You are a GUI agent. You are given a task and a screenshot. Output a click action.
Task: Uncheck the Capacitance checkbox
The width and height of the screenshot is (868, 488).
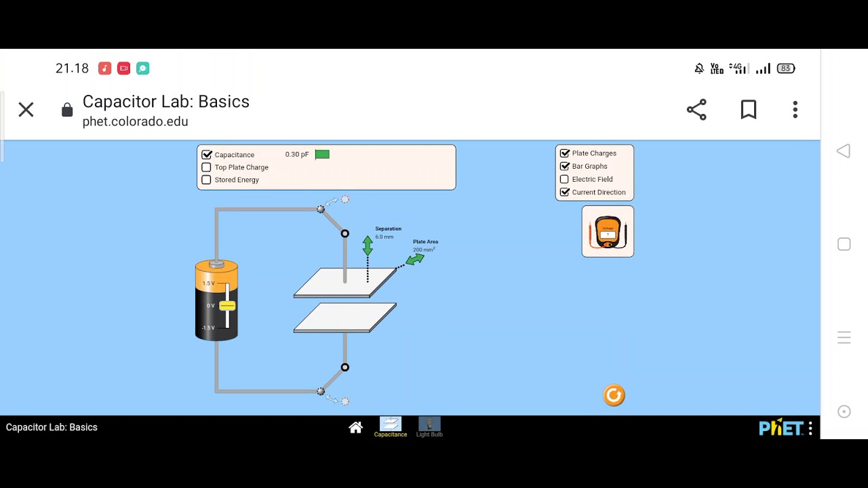207,155
